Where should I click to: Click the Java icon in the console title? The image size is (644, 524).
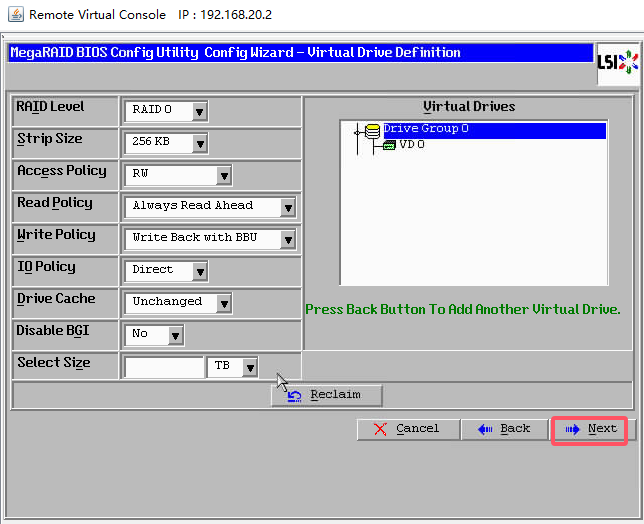point(16,15)
